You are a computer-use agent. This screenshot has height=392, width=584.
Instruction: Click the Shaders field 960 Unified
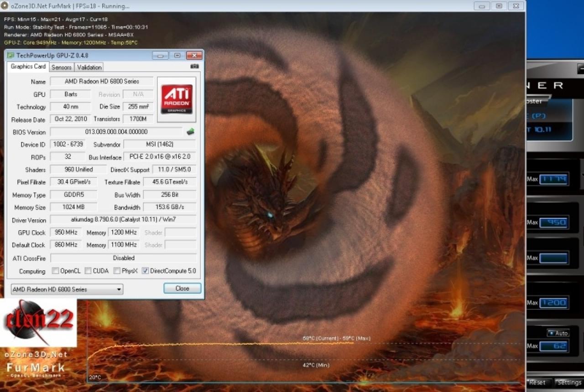[x=78, y=170]
